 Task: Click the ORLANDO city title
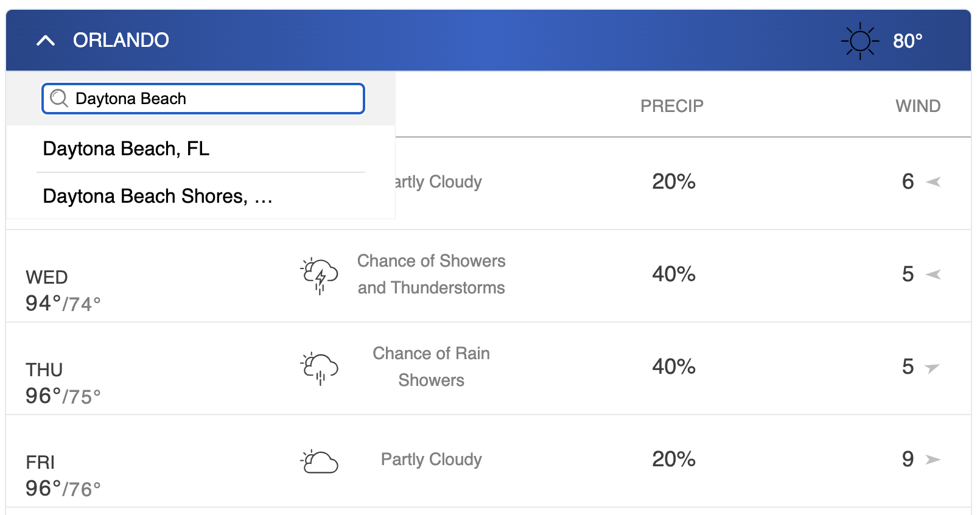pyautogui.click(x=121, y=40)
